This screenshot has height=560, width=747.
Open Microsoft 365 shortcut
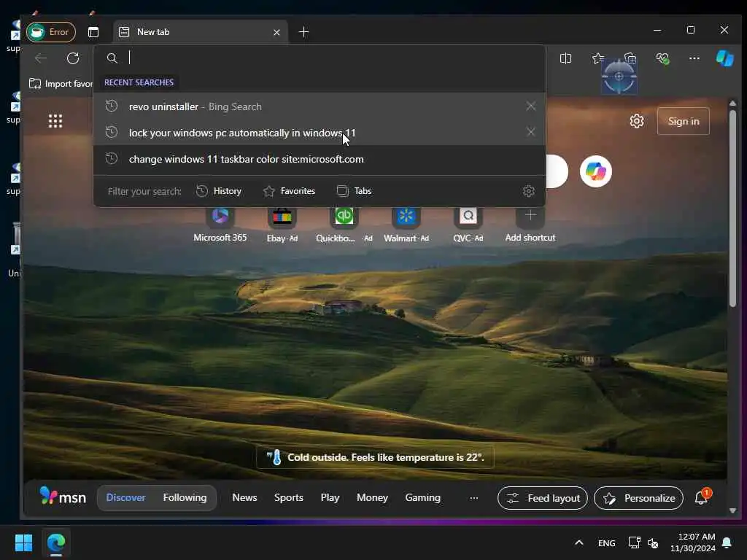[x=220, y=225]
